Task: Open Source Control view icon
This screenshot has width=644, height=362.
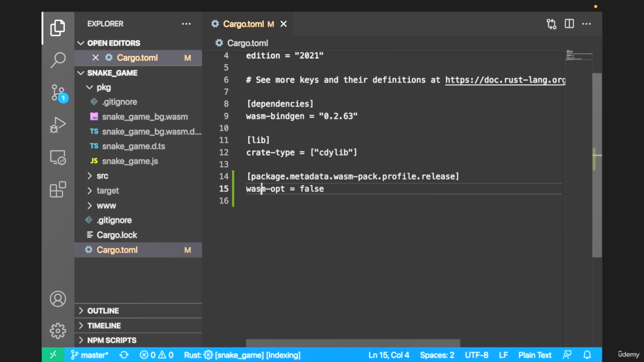Action: pos(58,93)
